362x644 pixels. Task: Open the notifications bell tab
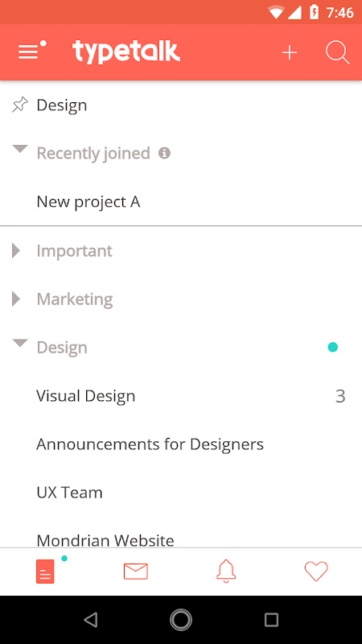[x=226, y=571]
